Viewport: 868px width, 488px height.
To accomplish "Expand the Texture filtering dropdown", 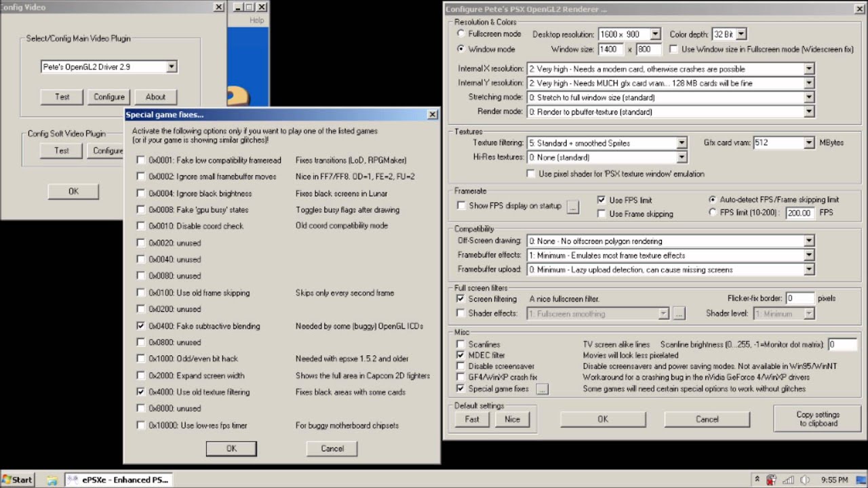I will click(x=682, y=143).
